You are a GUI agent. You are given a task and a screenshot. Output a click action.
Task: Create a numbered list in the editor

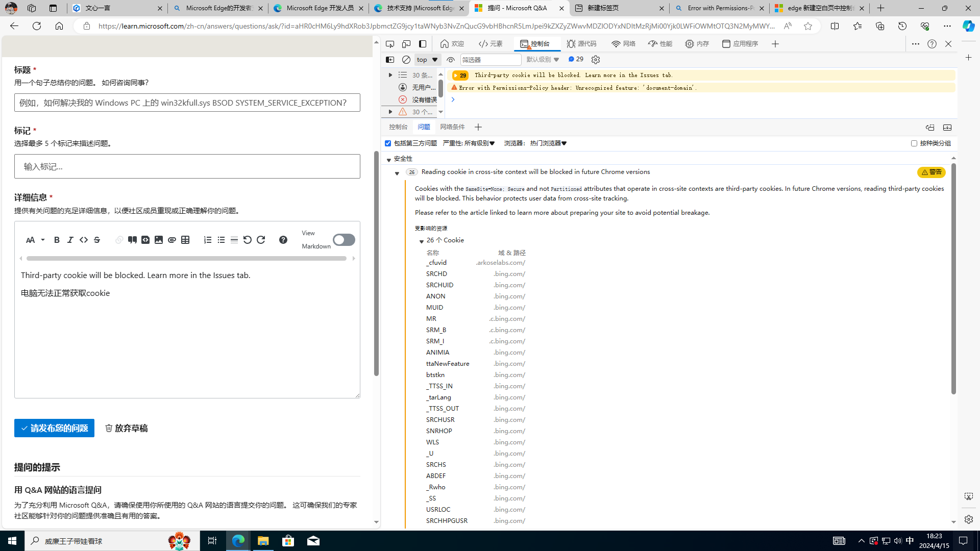pos(208,240)
